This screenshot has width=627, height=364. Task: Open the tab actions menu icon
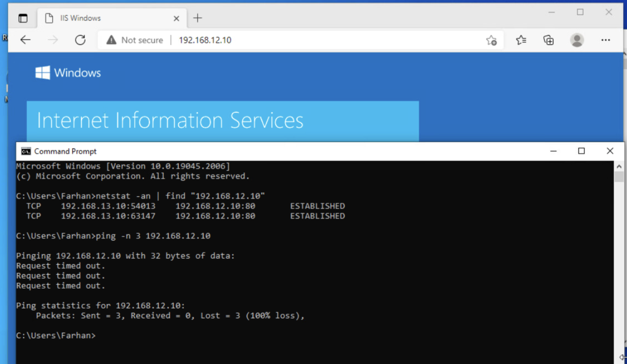(23, 18)
